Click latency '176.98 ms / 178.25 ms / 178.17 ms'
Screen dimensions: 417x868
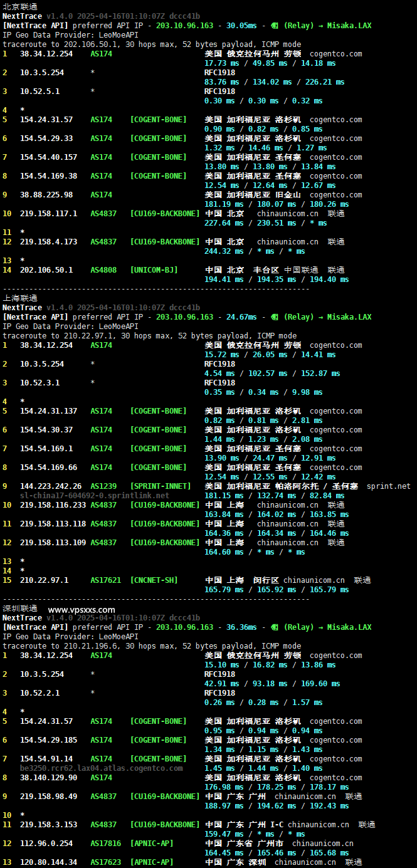point(277,787)
